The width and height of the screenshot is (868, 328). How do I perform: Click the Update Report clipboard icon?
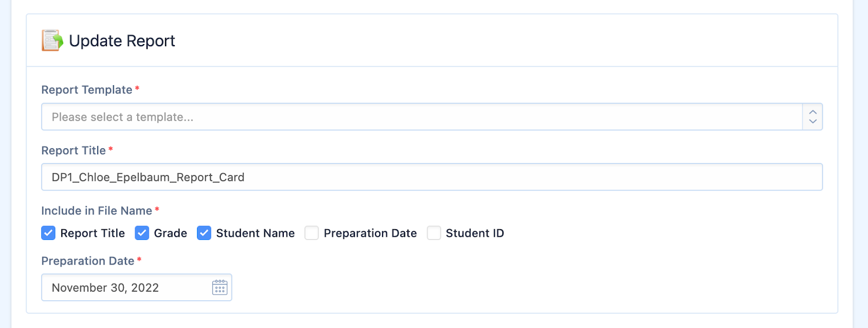coord(52,41)
